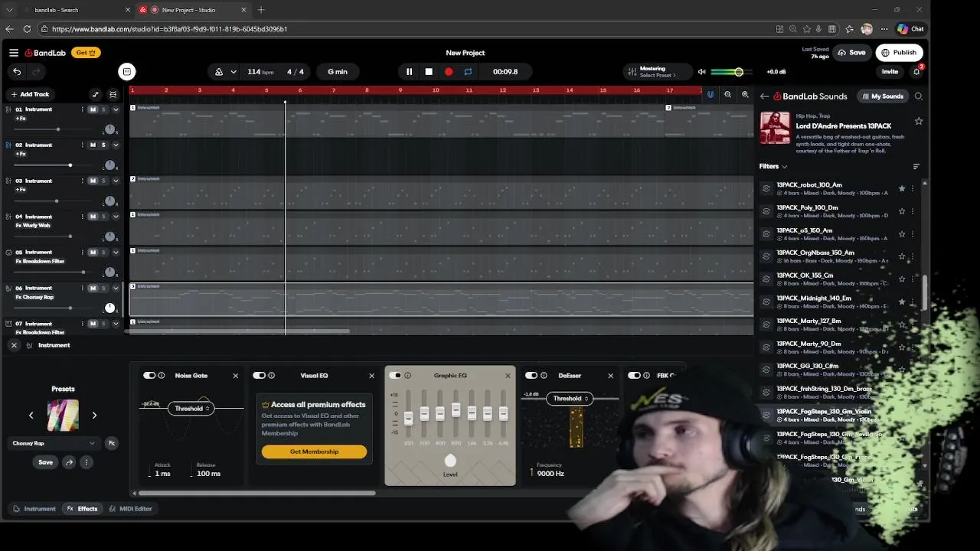Close the bottom Instrument panel
This screenshot has width=980, height=551.
coord(14,345)
